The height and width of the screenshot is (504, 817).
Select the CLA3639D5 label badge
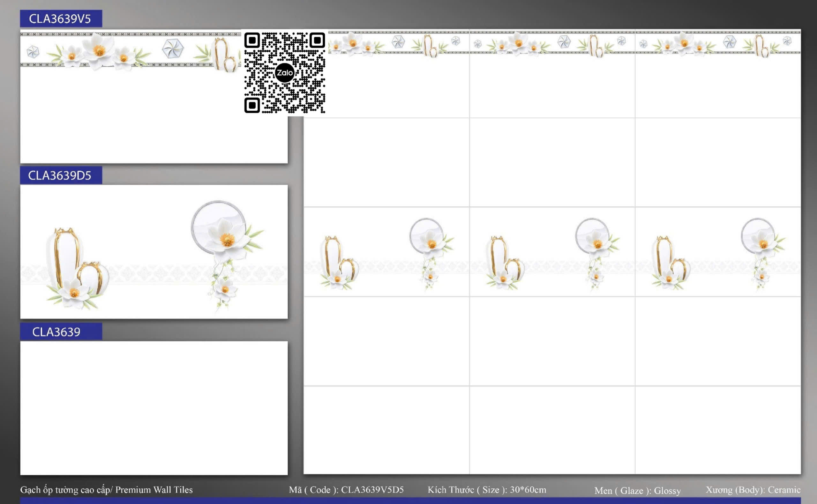[61, 175]
